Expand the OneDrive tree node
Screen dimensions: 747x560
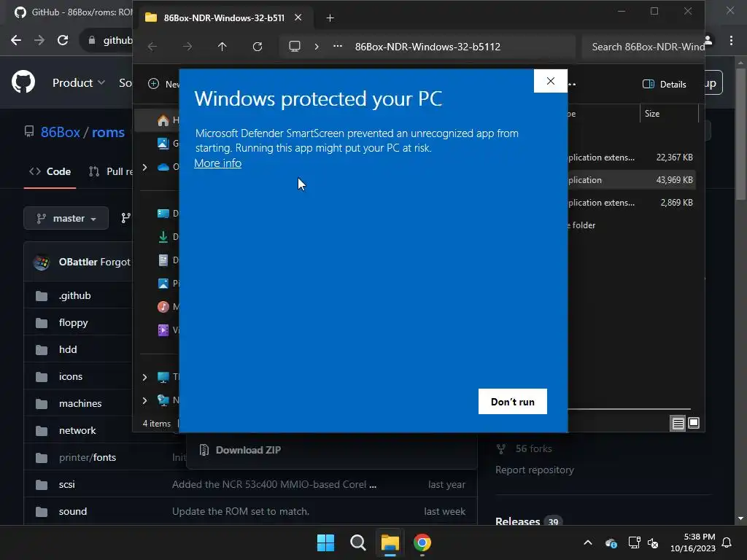pyautogui.click(x=145, y=167)
